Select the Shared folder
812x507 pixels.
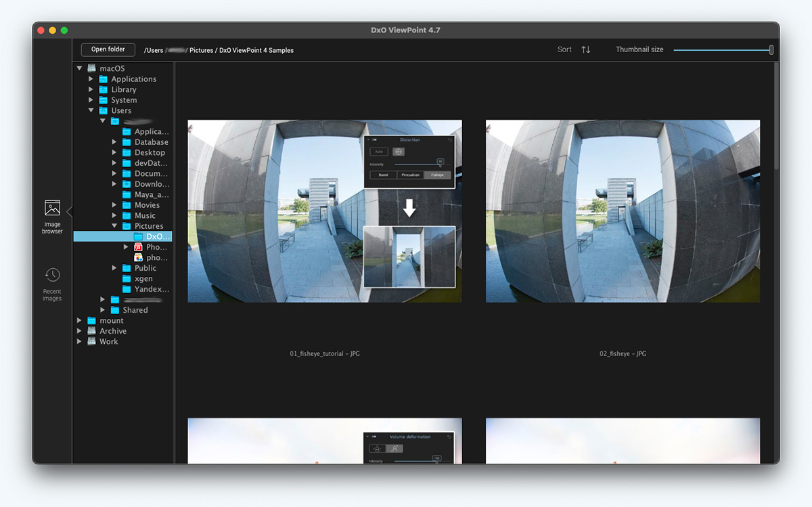pyautogui.click(x=135, y=310)
